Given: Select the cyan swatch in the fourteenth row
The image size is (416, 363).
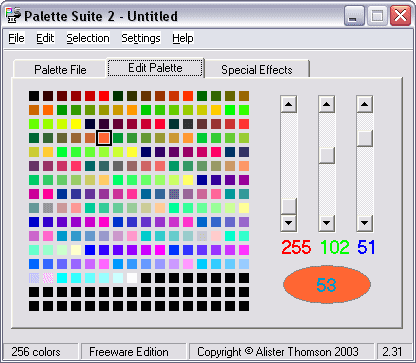Looking at the screenshot, I should pos(62,278).
